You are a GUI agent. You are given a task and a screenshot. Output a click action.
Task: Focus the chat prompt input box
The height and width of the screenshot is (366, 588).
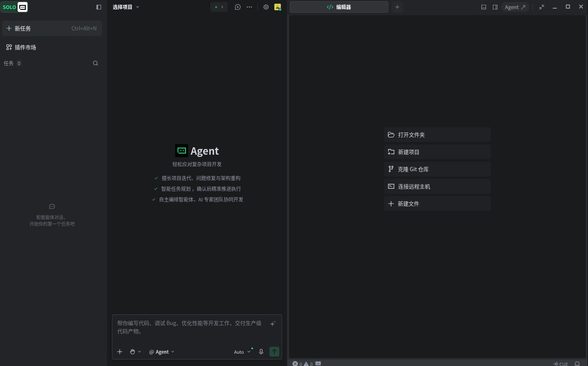pyautogui.click(x=190, y=327)
